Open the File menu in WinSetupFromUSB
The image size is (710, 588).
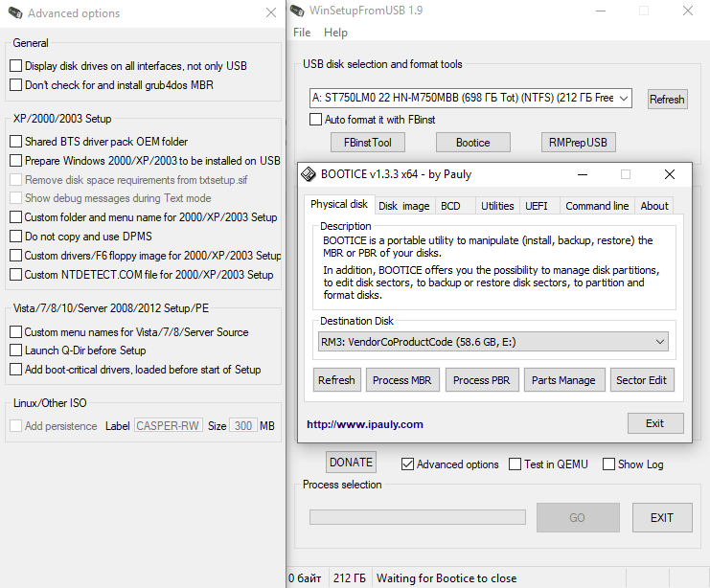pyautogui.click(x=302, y=33)
